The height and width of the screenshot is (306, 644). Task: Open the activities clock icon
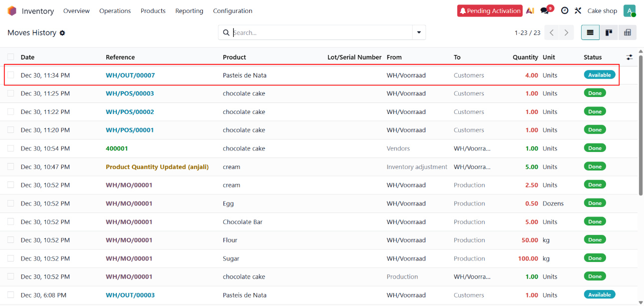[x=565, y=11]
